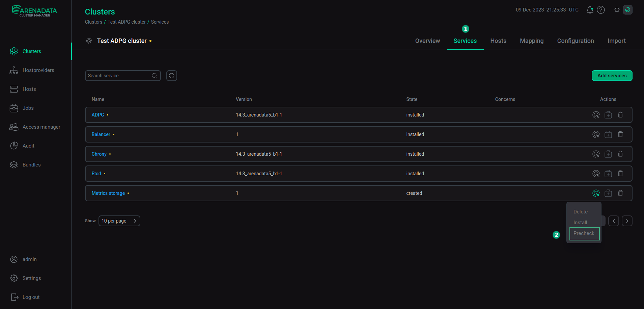The height and width of the screenshot is (309, 644).
Task: Click cluster actions icon beside Test ADPG cluster
Action: (89, 41)
